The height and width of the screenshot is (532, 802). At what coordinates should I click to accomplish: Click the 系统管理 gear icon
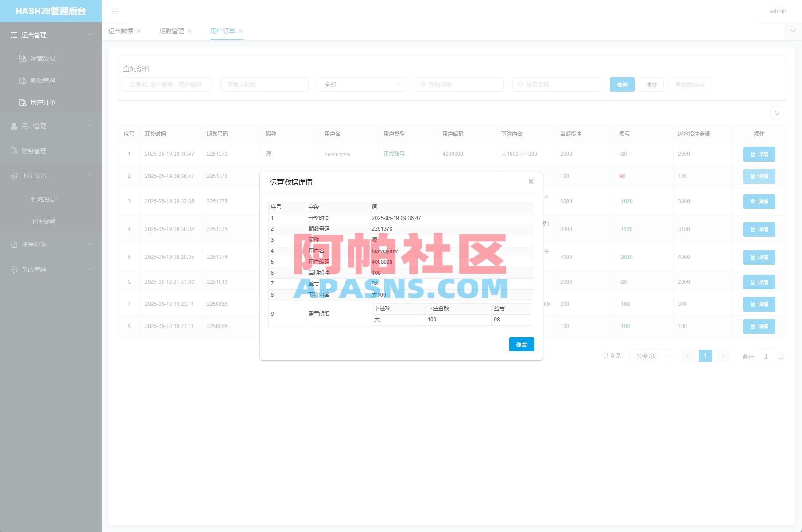click(14, 269)
